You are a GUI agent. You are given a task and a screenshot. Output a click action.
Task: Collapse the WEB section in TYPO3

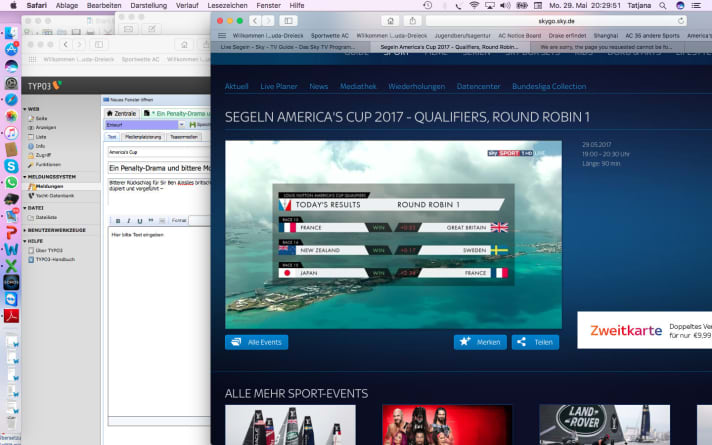click(x=25, y=109)
